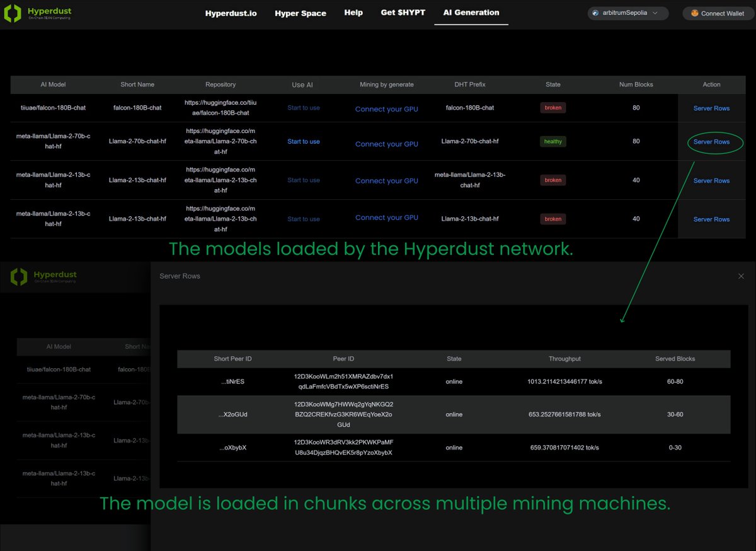Click throughput 659.370817071402 tok/s

(564, 448)
